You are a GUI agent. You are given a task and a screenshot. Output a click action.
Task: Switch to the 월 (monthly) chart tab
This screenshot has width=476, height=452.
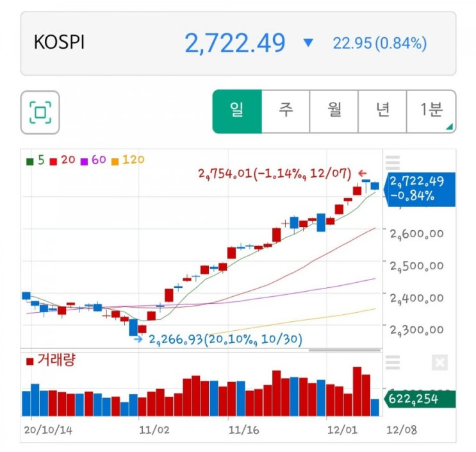334,112
